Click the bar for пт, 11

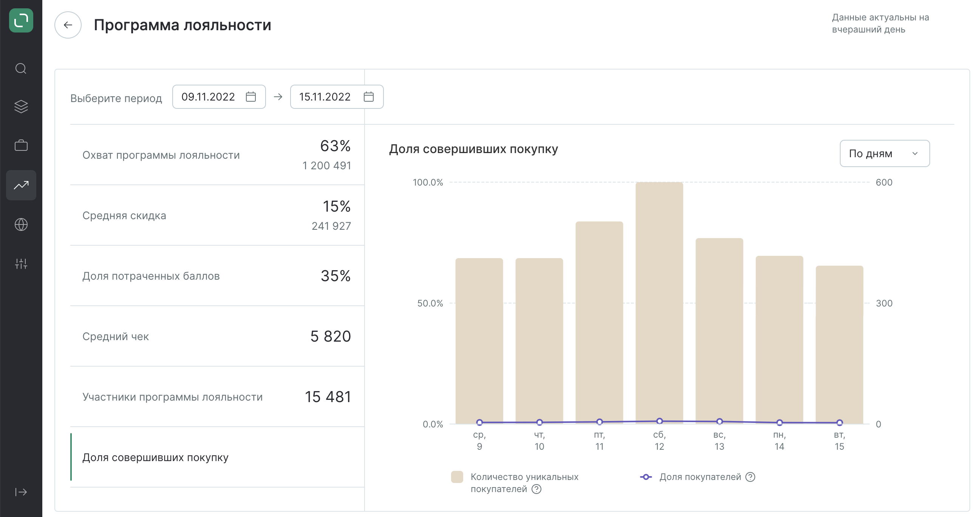(x=600, y=323)
